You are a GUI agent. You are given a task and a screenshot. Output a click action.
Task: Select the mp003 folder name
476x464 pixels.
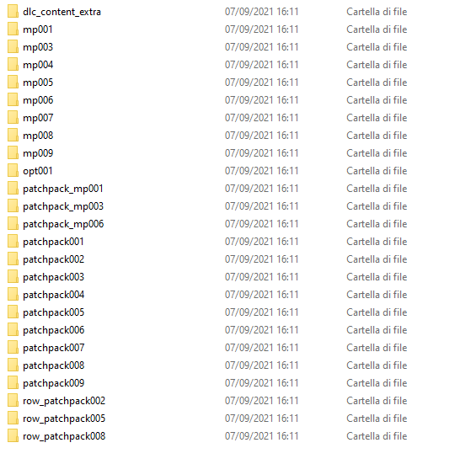point(38,47)
